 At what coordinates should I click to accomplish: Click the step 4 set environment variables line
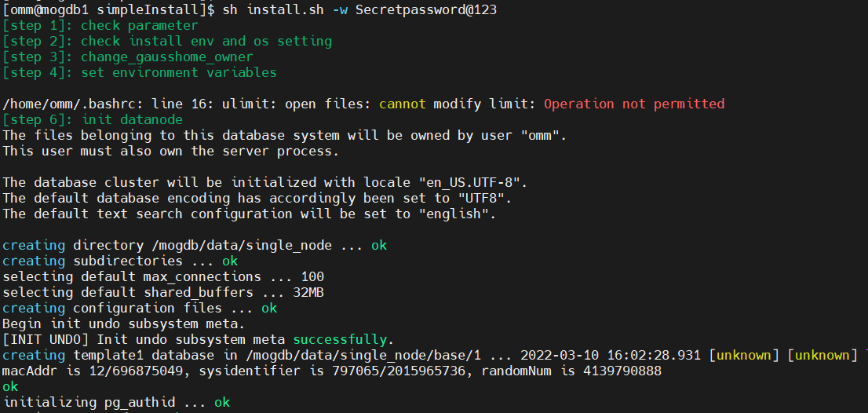pyautogui.click(x=140, y=72)
